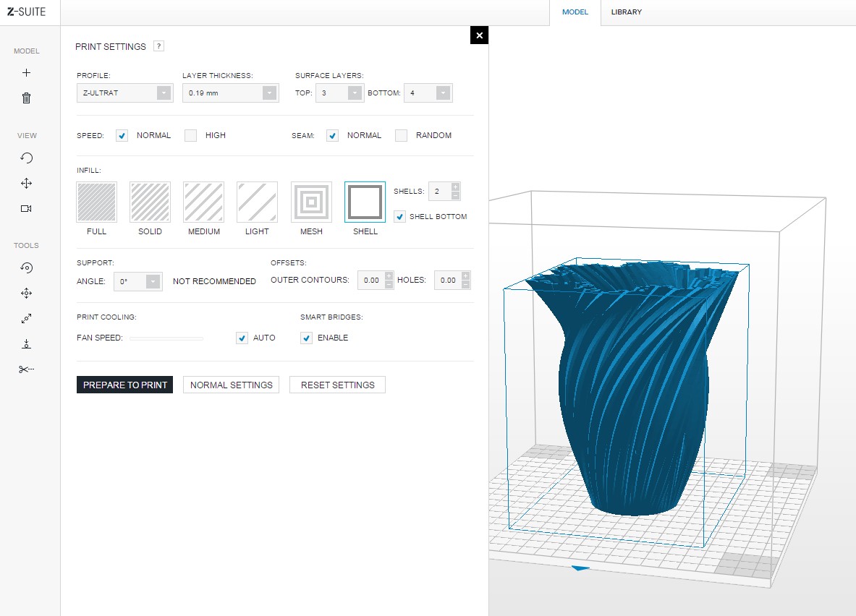Click the fan speed slider track
The height and width of the screenshot is (616, 856).
(x=166, y=338)
